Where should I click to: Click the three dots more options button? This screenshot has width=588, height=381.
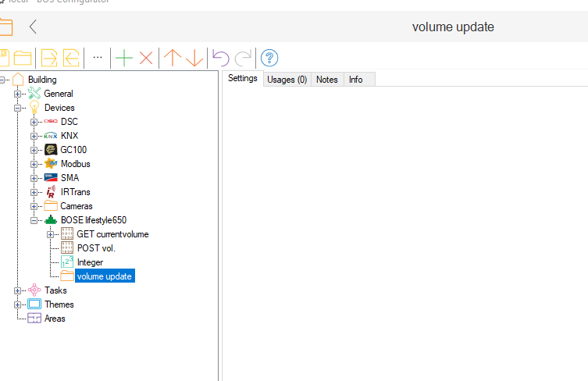(x=98, y=57)
